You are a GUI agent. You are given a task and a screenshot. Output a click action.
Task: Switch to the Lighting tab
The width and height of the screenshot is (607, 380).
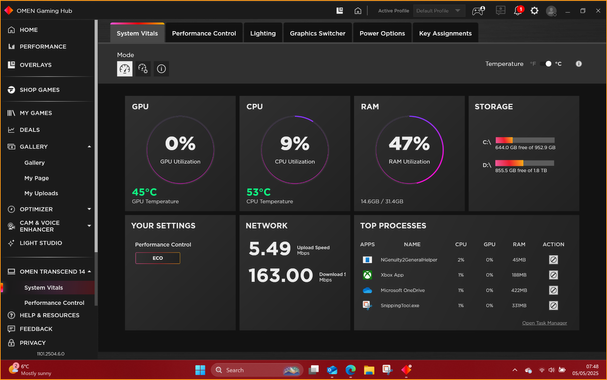pos(263,33)
